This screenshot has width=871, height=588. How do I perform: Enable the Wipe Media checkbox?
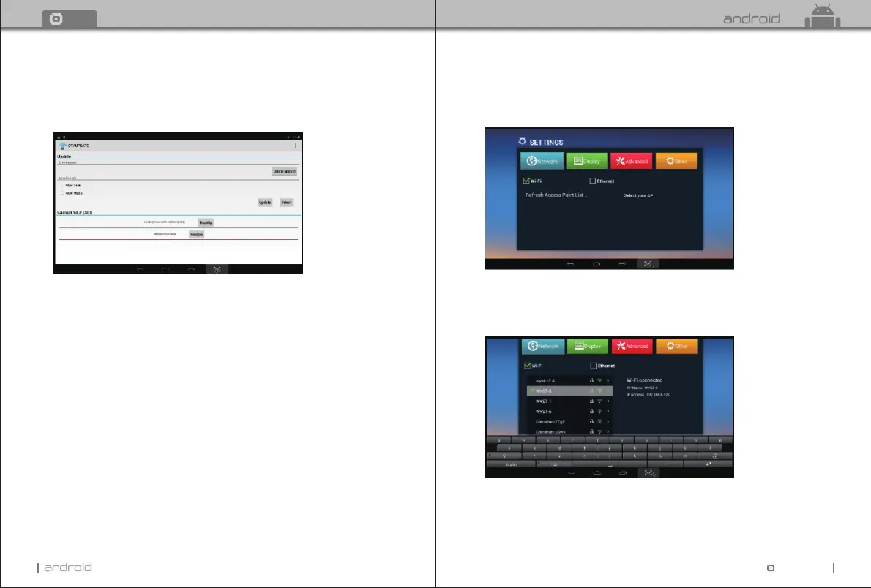pyautogui.click(x=62, y=193)
